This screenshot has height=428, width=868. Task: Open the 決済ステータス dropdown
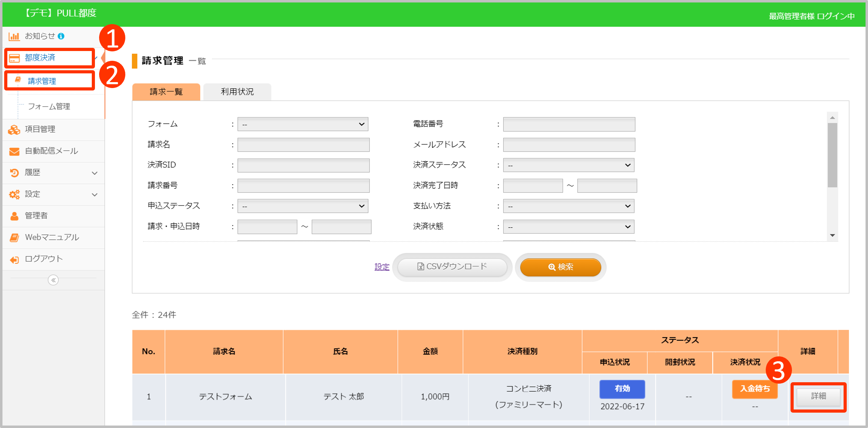[569, 165]
